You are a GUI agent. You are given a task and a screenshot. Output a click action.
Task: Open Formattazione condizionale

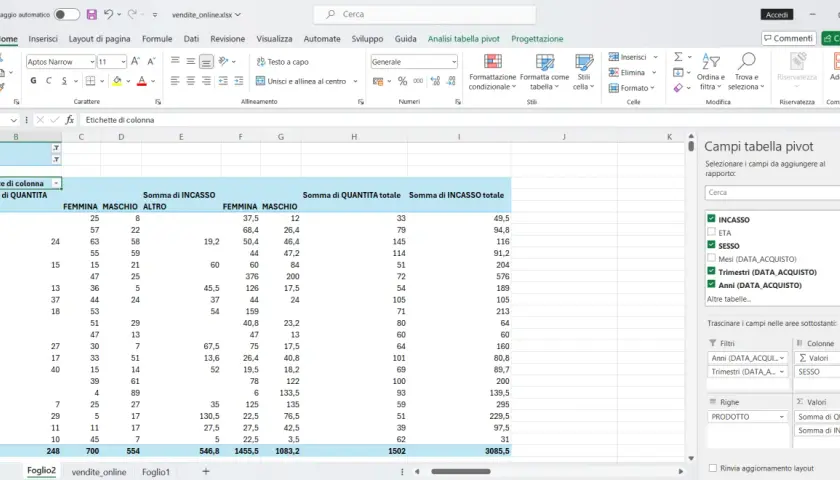tap(492, 72)
